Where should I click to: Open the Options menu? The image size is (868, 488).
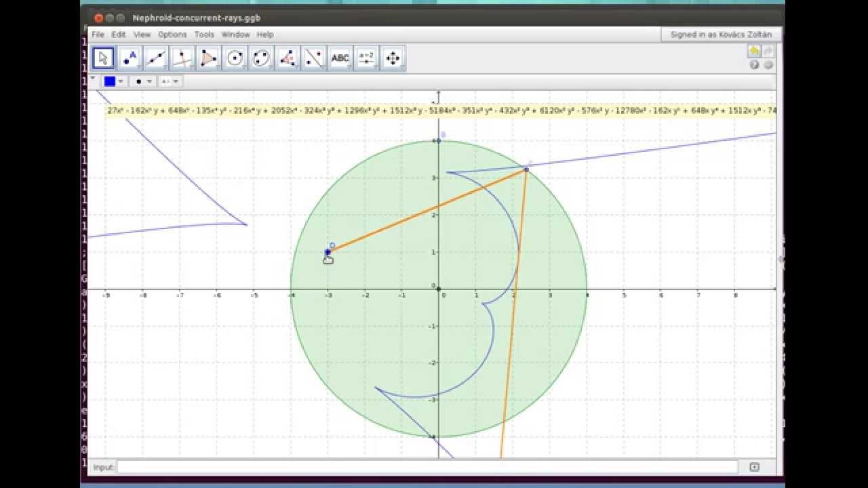[172, 35]
